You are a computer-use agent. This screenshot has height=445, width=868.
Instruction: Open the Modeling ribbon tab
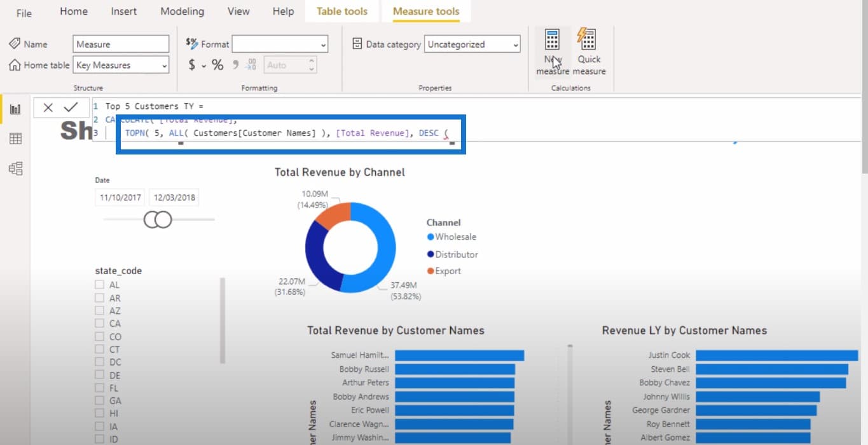tap(183, 11)
